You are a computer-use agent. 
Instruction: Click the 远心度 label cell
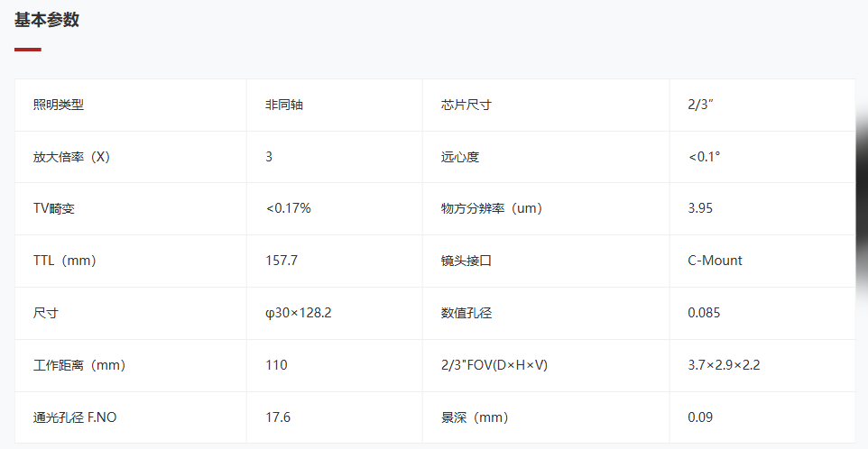point(546,157)
